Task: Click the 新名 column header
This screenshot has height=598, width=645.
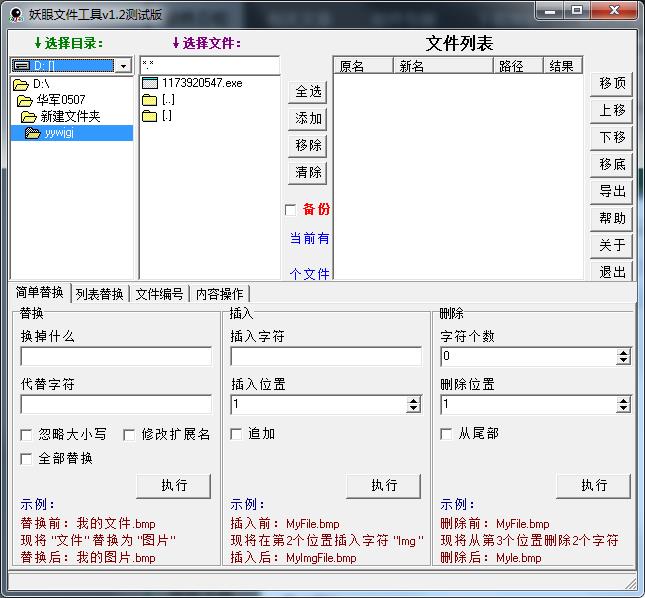Action: pos(443,66)
